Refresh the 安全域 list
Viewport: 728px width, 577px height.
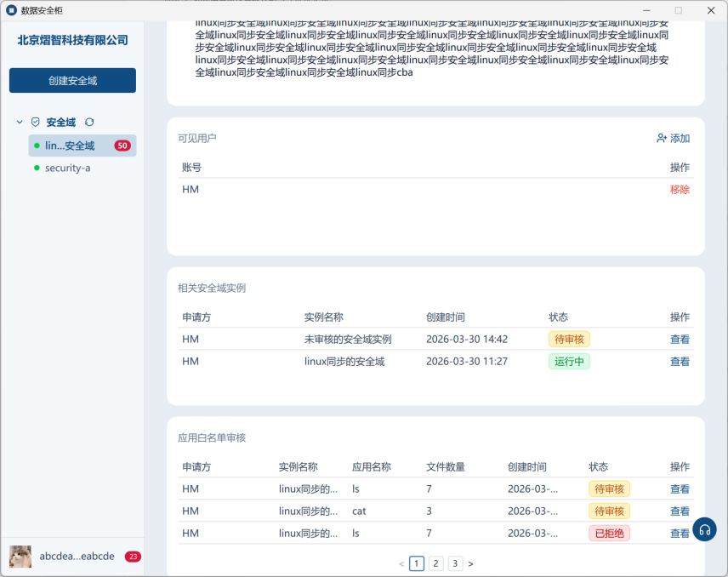click(x=89, y=123)
